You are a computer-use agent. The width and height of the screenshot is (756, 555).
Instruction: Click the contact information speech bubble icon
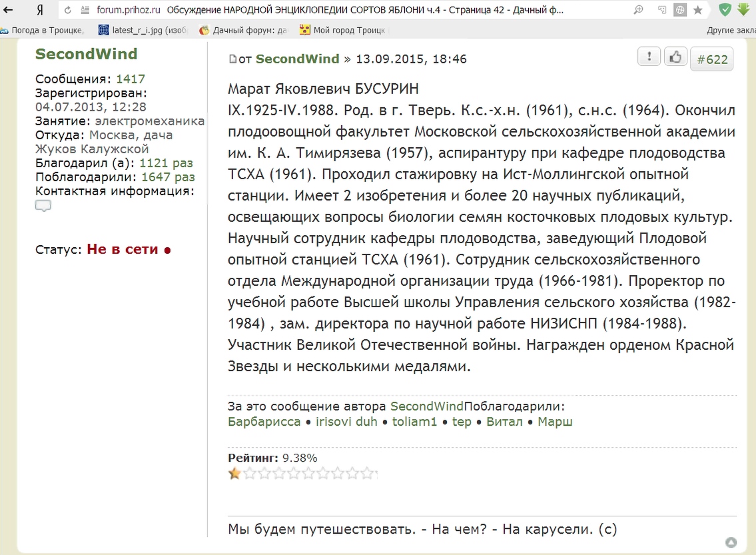pyautogui.click(x=43, y=206)
